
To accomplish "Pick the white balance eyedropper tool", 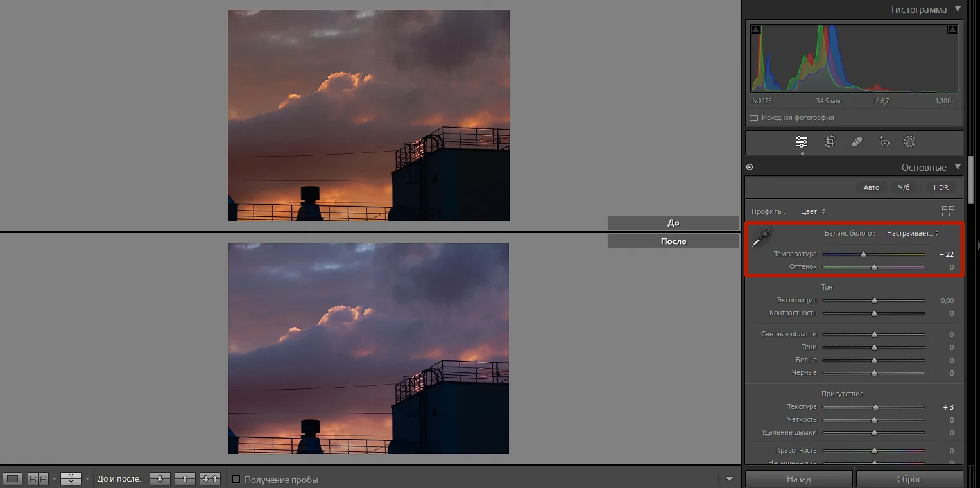I will click(762, 237).
